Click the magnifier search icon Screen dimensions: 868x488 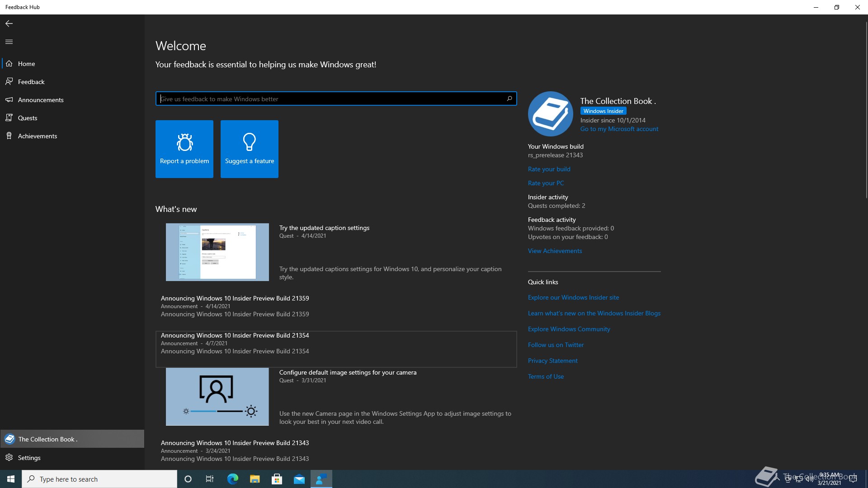coord(509,99)
